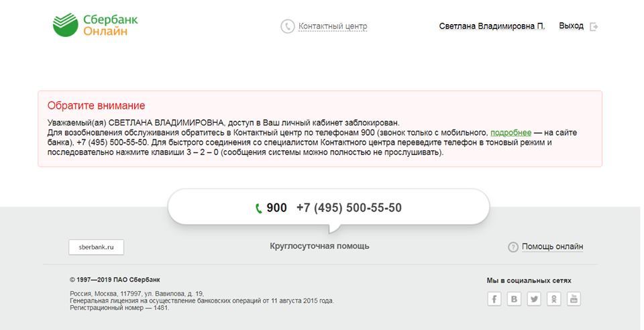The width and height of the screenshot is (644, 330).
Task: Open the Facebook social icon
Action: tap(494, 298)
